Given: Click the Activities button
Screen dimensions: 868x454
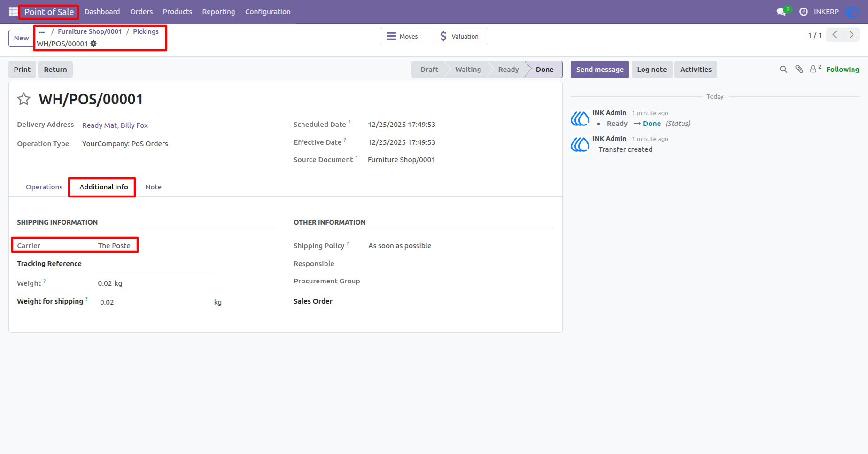Looking at the screenshot, I should (696, 70).
